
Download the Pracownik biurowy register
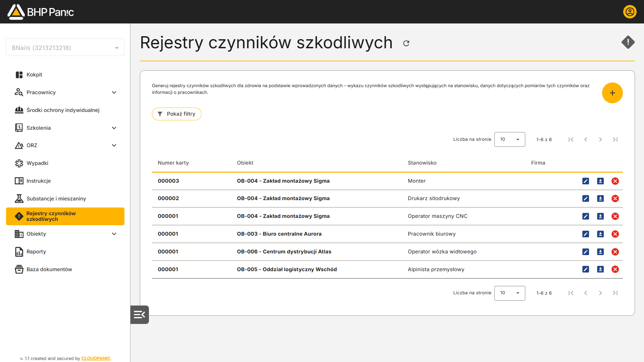[x=600, y=234]
